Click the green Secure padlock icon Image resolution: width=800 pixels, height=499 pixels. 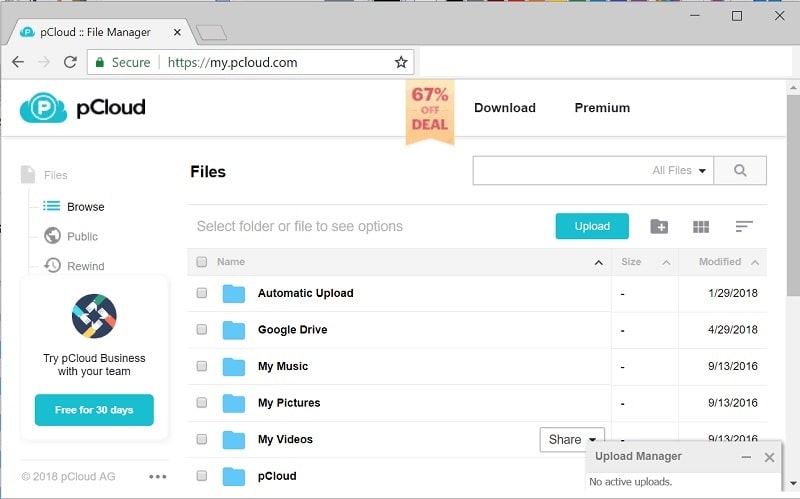click(x=100, y=62)
